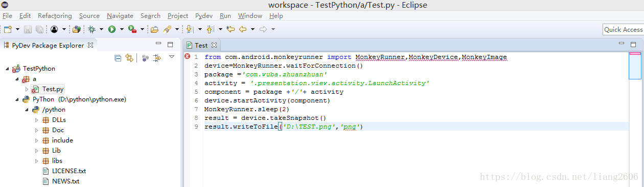The image size is (644, 187).
Task: Click the New wizard toolbar icon
Action: click(8, 29)
